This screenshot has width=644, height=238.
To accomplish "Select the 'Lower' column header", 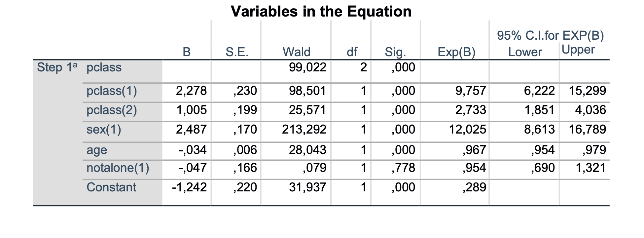I will (x=525, y=52).
